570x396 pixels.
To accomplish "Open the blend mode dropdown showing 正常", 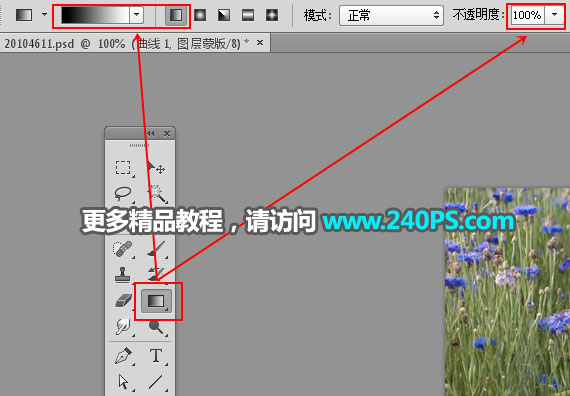I will (391, 15).
